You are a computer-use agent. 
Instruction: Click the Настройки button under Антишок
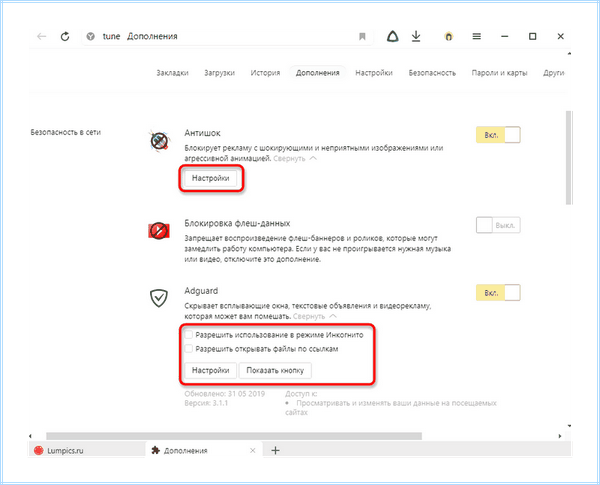(x=210, y=178)
